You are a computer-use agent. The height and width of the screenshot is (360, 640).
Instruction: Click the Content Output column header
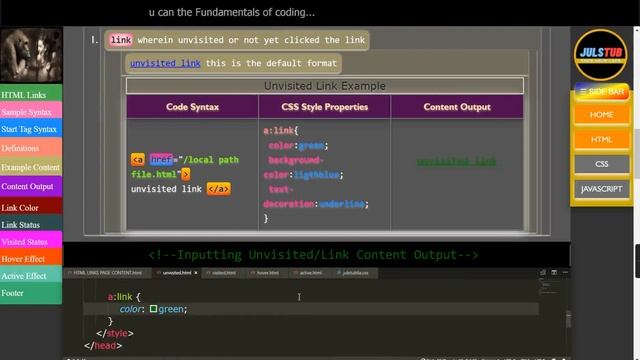pyautogui.click(x=457, y=107)
